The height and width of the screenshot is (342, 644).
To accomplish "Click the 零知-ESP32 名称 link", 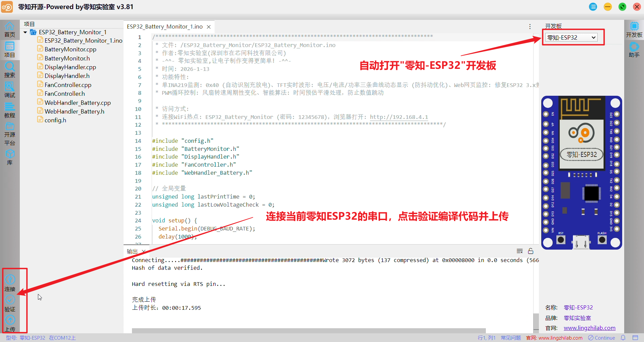I will point(578,307).
